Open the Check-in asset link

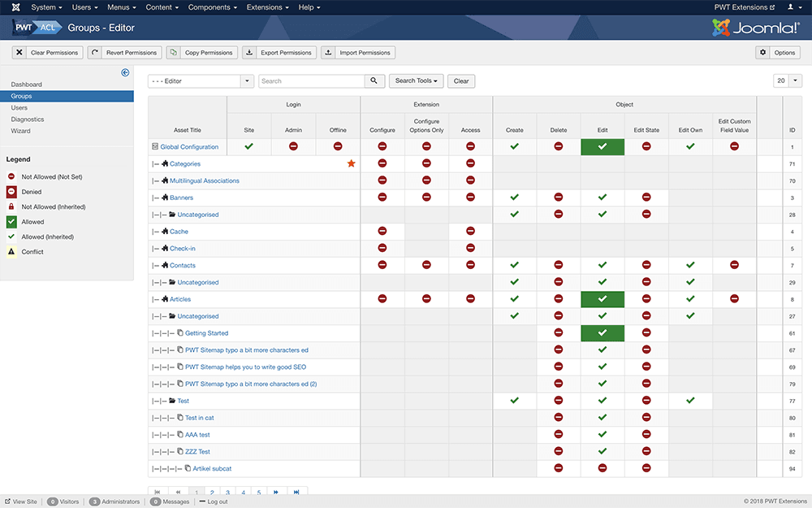click(182, 248)
